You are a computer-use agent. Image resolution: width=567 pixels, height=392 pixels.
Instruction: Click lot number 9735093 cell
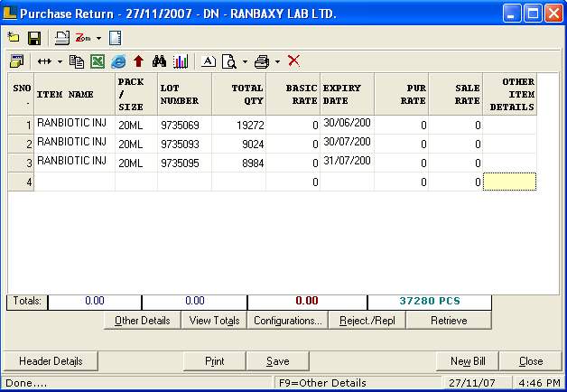coord(185,145)
